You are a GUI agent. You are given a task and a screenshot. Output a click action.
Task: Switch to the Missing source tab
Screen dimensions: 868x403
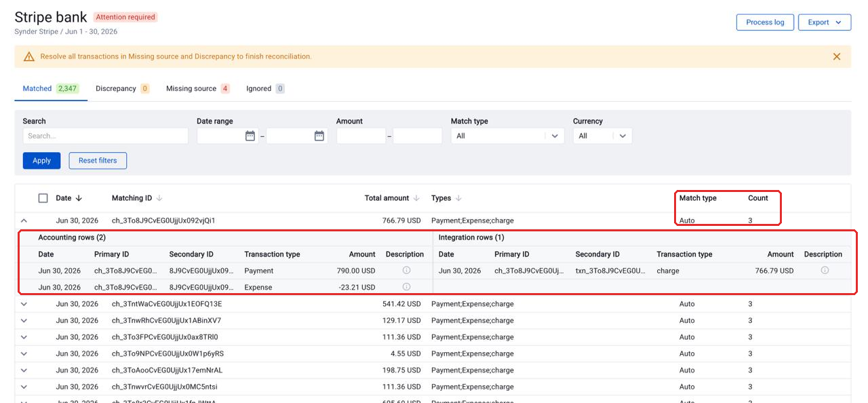click(x=198, y=88)
